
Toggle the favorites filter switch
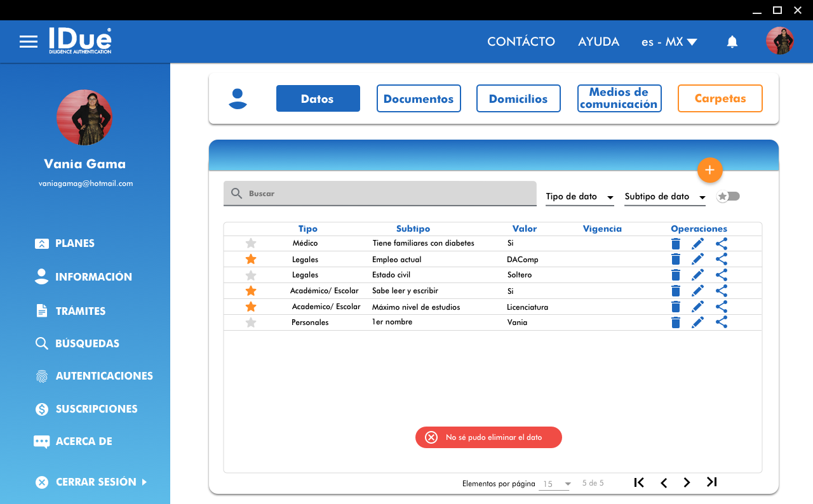pyautogui.click(x=729, y=197)
